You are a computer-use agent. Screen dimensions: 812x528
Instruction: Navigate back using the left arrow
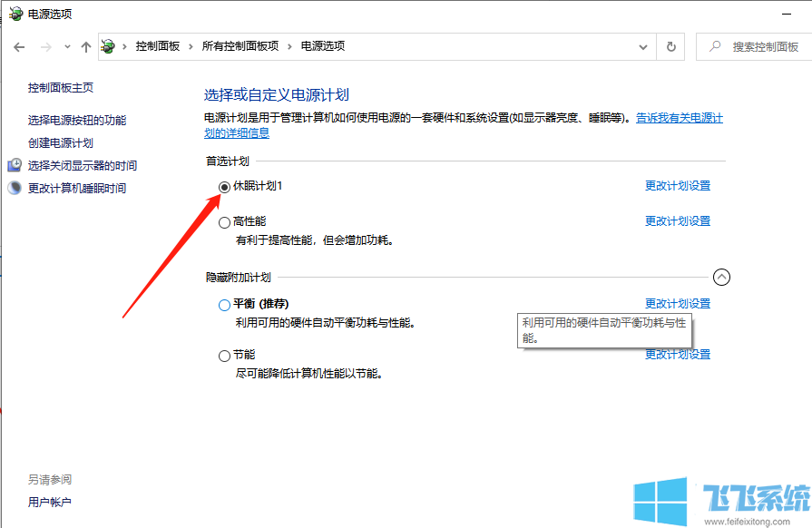pos(19,45)
